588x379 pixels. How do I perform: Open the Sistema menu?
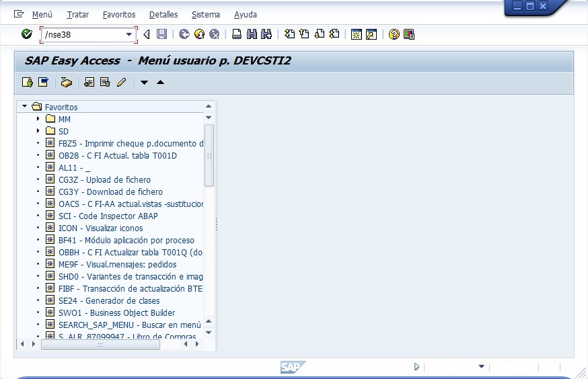[x=205, y=15]
